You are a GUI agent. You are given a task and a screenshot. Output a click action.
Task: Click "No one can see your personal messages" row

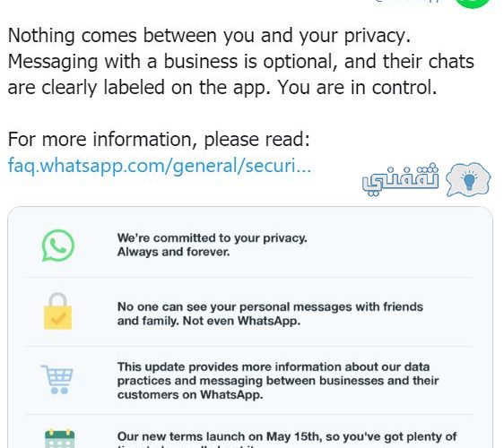[x=249, y=314]
